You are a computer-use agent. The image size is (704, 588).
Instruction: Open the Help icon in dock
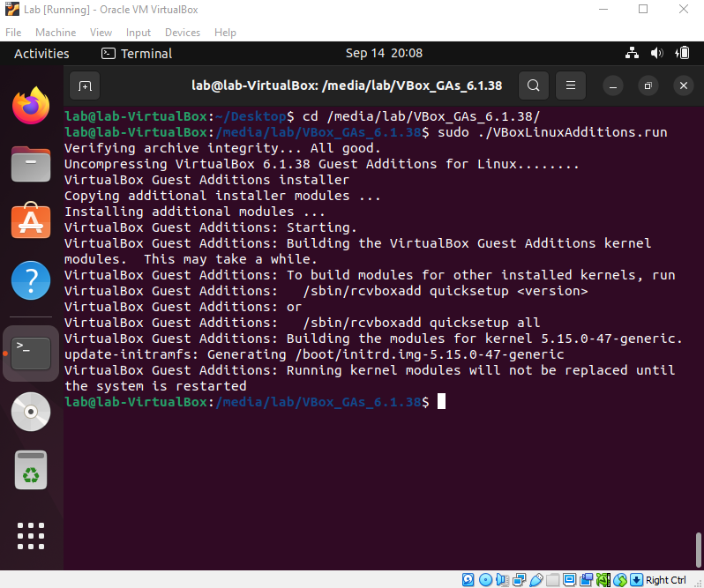[x=31, y=280]
